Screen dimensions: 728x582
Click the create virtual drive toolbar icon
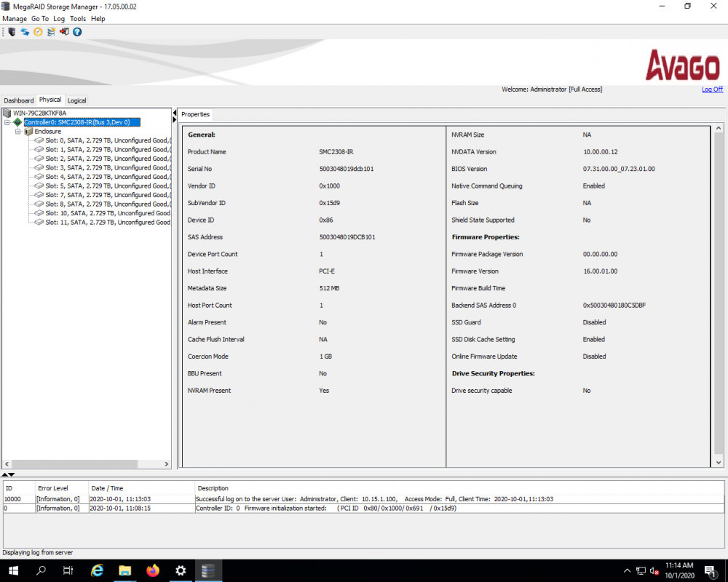click(51, 31)
